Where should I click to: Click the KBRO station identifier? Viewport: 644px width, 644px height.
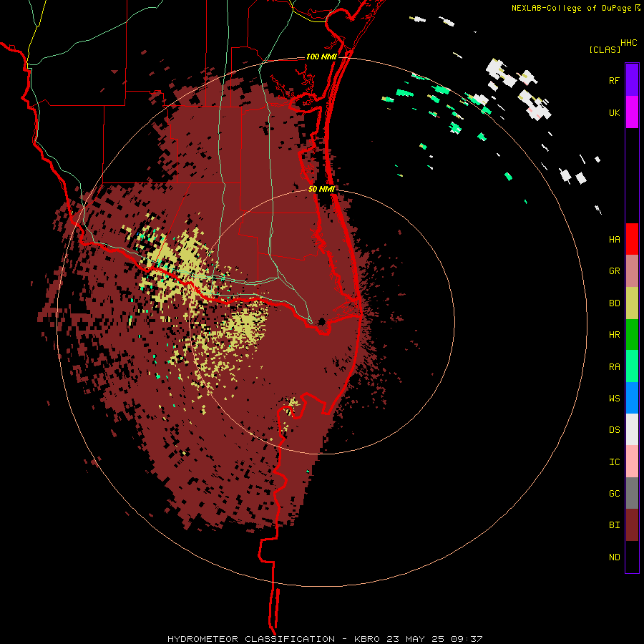tap(367, 639)
